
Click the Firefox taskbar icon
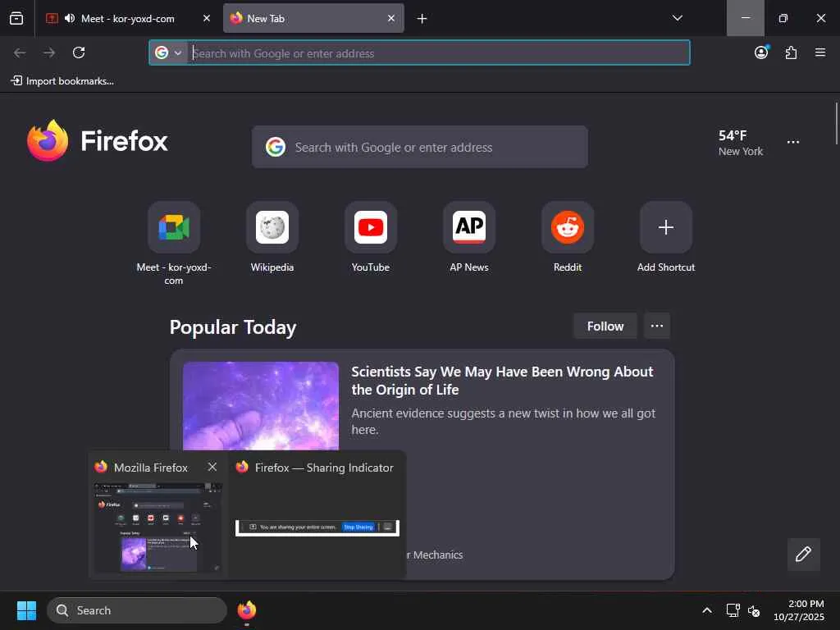[246, 610]
